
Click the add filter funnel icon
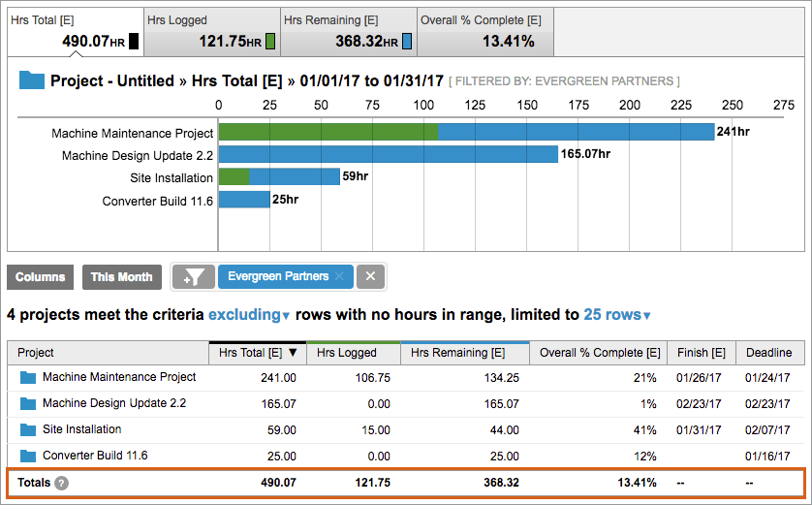click(194, 276)
